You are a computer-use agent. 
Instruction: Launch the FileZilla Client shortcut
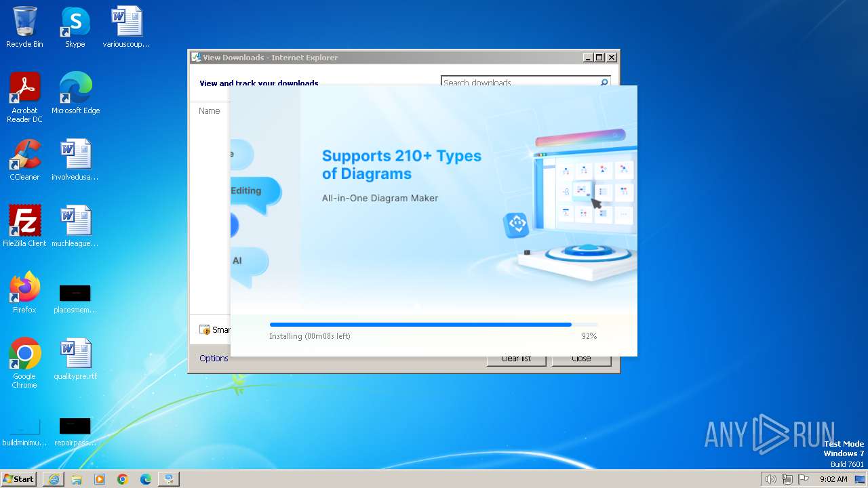tap(24, 226)
